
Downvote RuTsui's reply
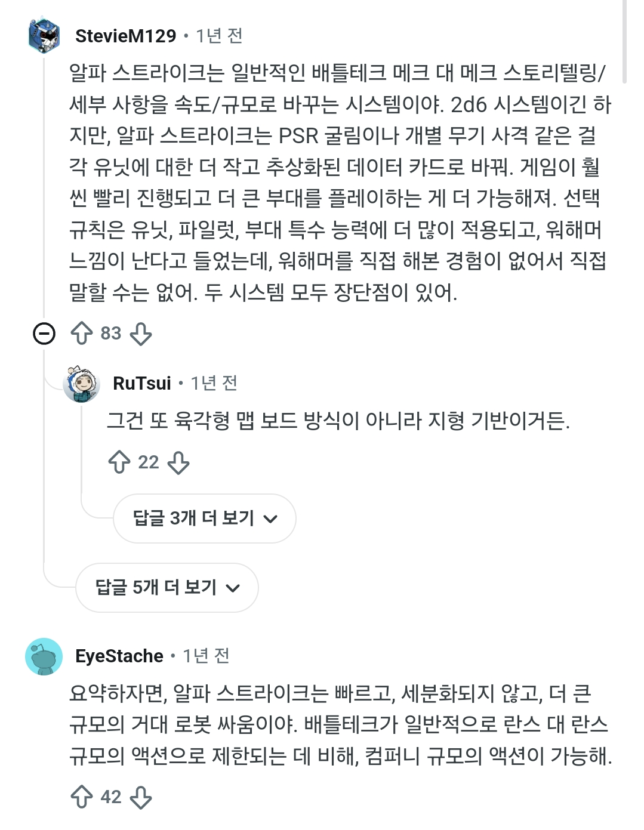pos(178,462)
